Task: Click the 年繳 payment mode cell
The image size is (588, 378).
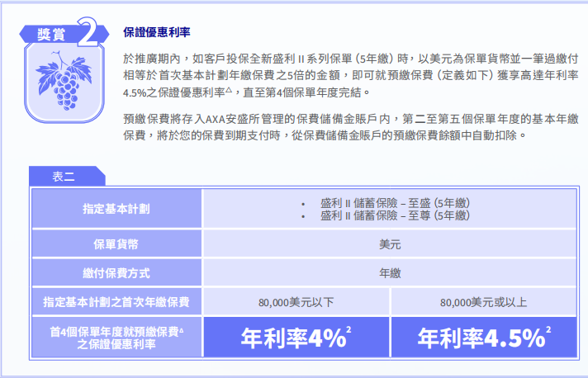Action: pos(390,273)
